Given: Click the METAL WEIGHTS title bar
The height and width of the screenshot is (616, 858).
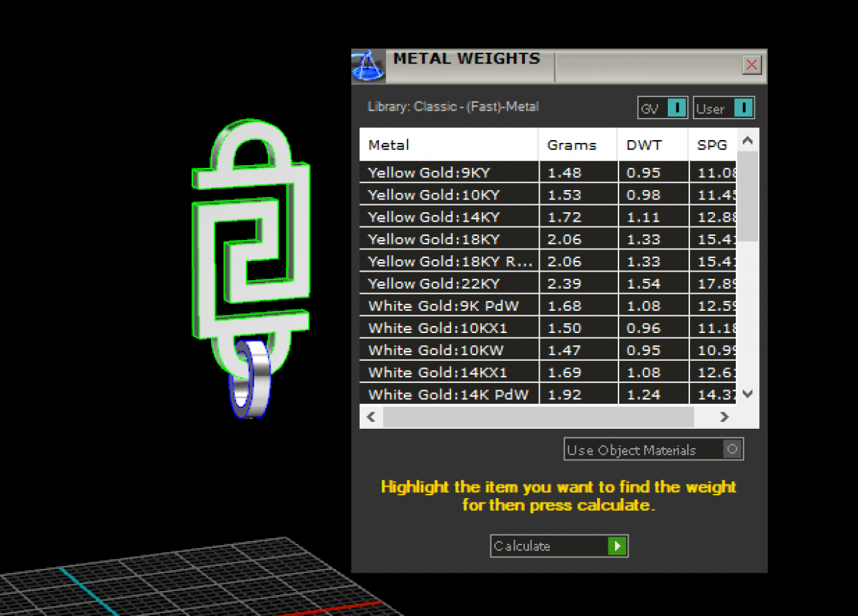Looking at the screenshot, I should [561, 66].
